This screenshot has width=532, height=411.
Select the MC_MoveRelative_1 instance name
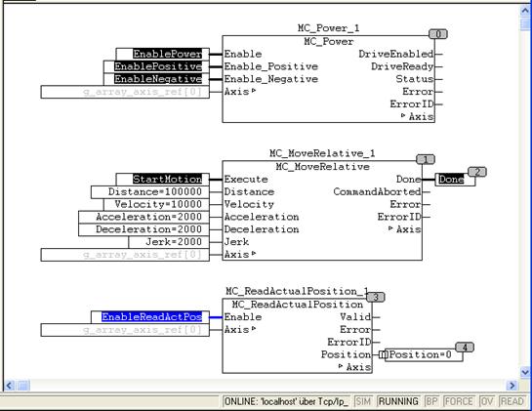click(x=322, y=153)
